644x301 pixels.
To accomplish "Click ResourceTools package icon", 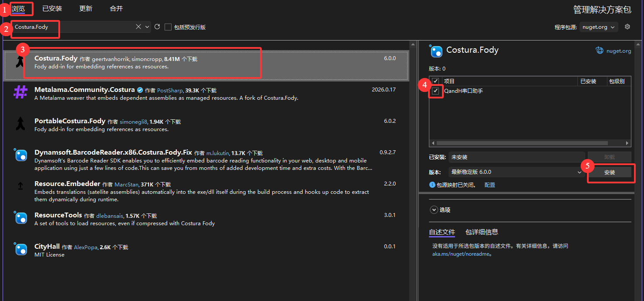I will coord(21,218).
